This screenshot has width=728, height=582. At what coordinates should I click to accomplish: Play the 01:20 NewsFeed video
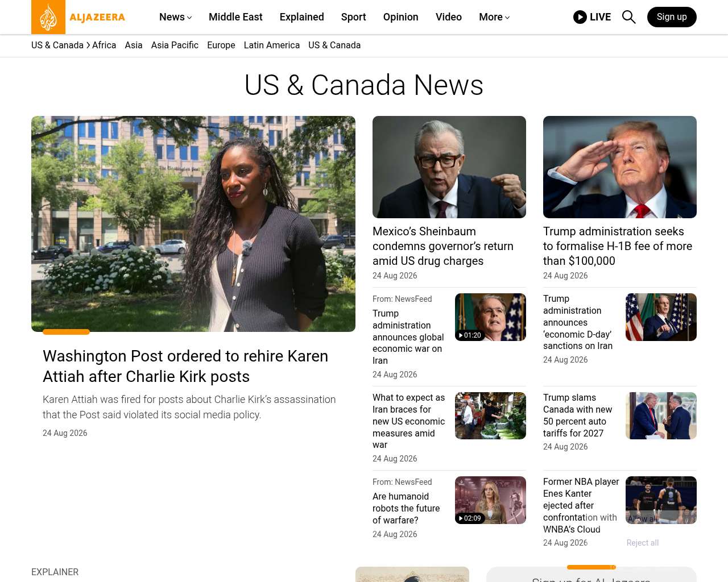click(x=490, y=317)
